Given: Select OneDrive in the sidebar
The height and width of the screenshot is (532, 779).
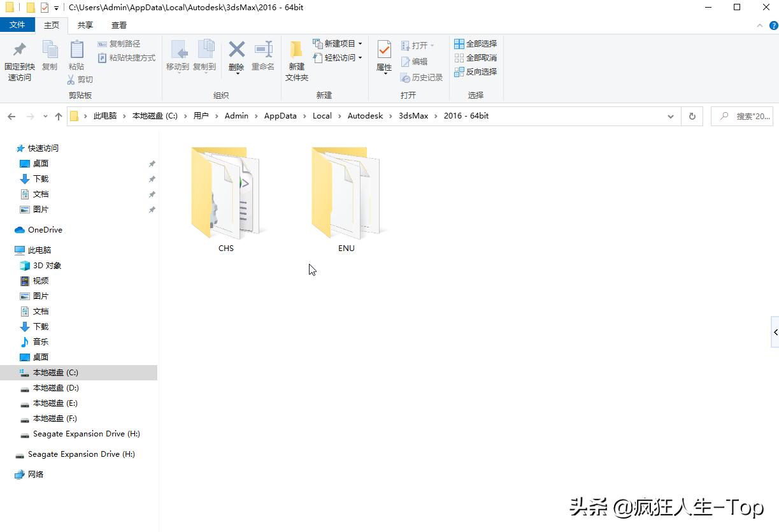Looking at the screenshot, I should [x=45, y=229].
